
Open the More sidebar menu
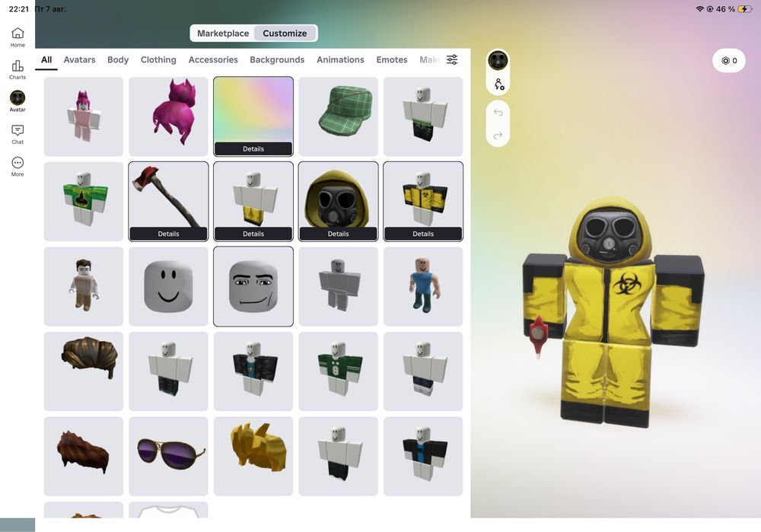point(18,167)
